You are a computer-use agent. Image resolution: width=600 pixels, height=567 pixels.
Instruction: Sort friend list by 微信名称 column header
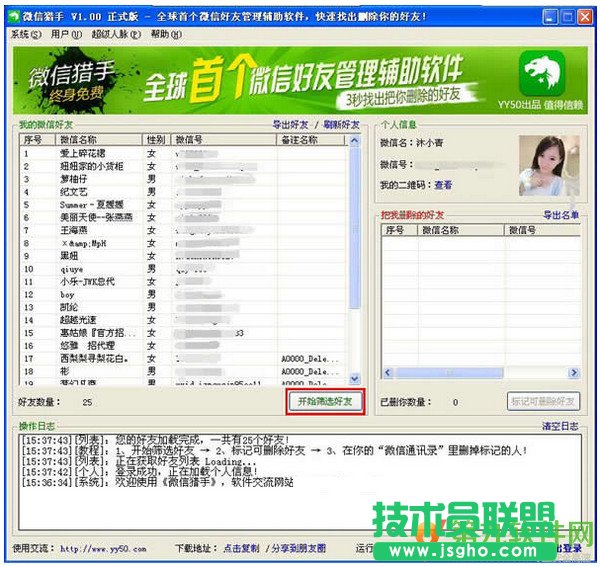[98, 140]
